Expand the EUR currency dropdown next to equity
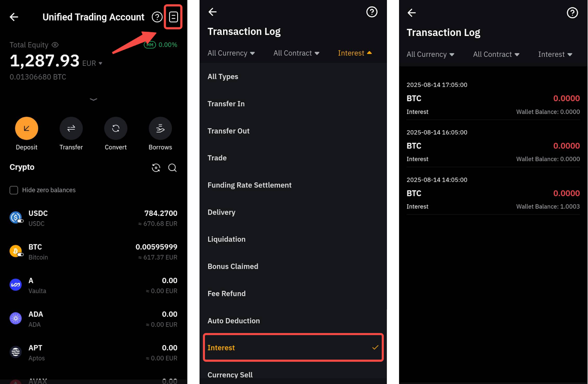Viewport: 588px width, 384px height. click(92, 63)
